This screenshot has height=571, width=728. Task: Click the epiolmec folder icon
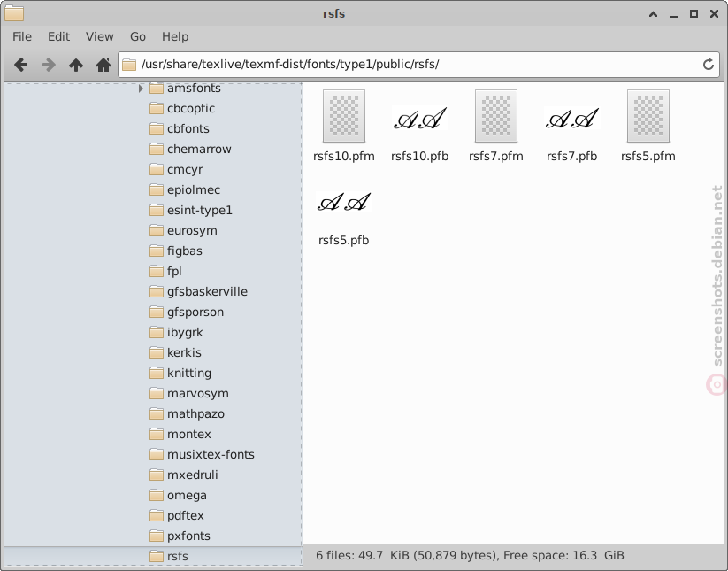(x=157, y=190)
